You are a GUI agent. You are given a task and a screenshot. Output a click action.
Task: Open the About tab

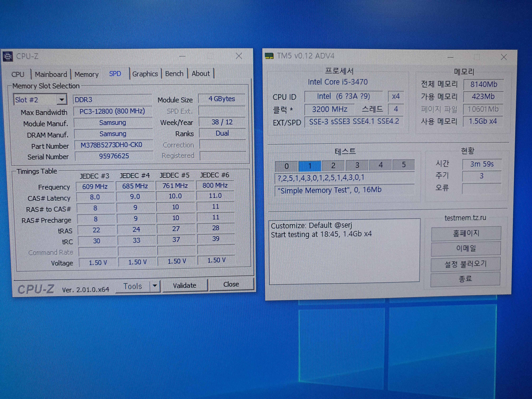click(x=201, y=73)
